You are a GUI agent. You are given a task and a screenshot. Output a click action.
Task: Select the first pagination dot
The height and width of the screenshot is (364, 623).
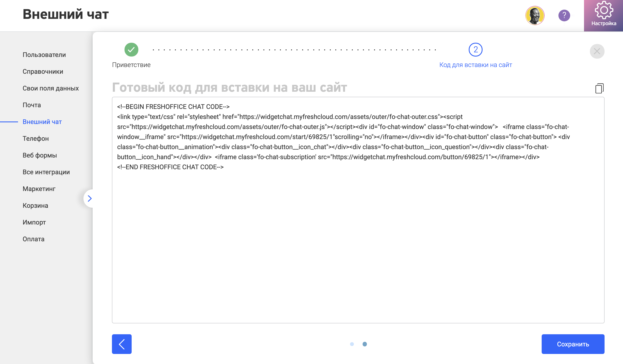352,344
